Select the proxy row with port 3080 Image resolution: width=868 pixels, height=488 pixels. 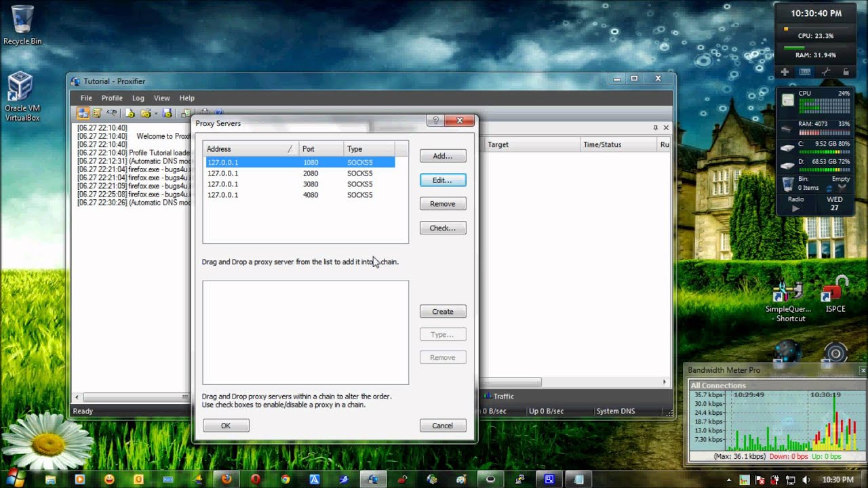[x=300, y=184]
